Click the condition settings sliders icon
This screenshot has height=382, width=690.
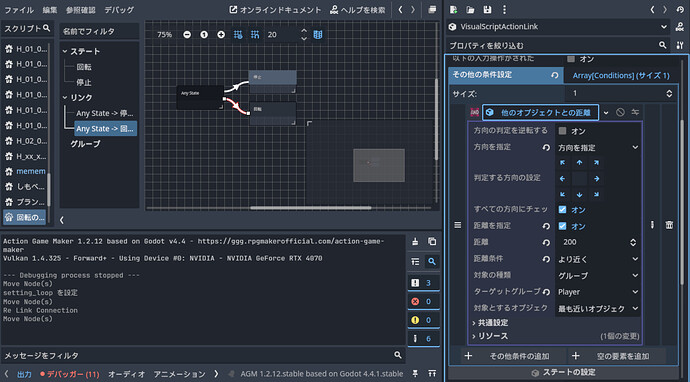635,112
